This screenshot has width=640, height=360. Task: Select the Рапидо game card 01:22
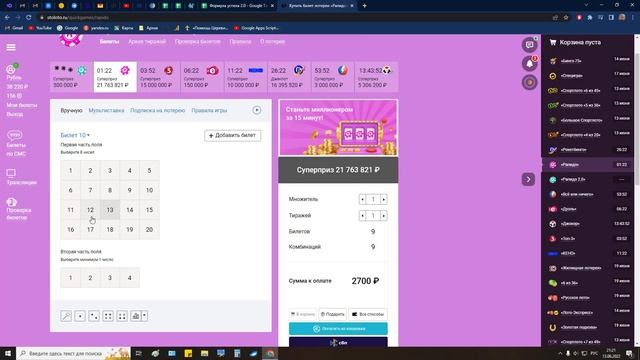coord(115,77)
